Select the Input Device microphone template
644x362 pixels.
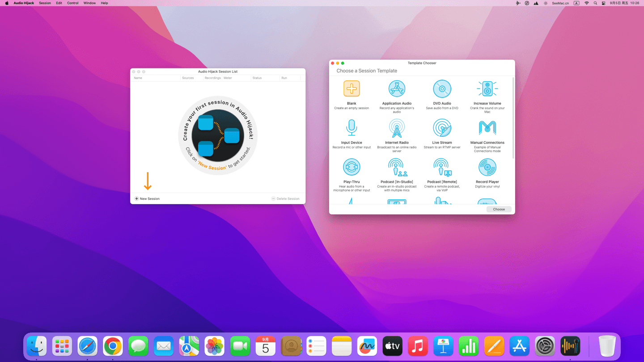pos(352,128)
